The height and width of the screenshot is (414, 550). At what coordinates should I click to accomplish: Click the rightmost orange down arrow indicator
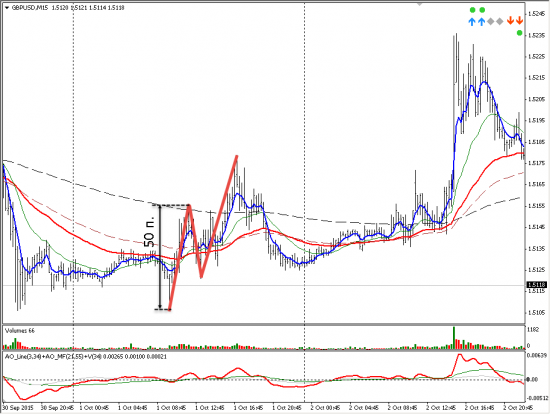[x=519, y=21]
